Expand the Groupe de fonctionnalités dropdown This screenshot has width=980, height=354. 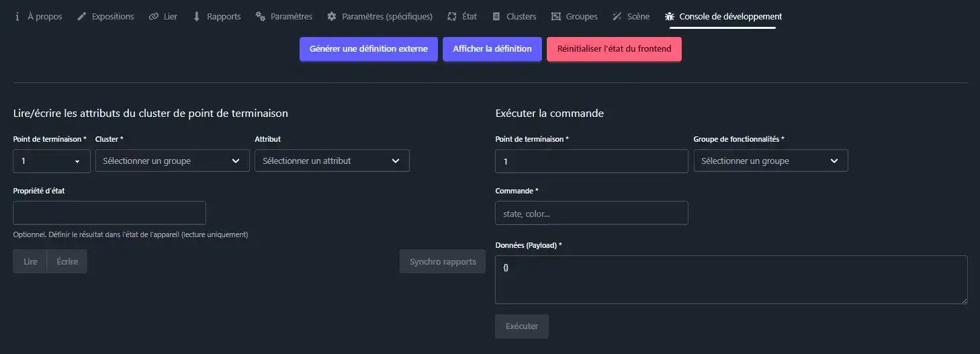(770, 161)
